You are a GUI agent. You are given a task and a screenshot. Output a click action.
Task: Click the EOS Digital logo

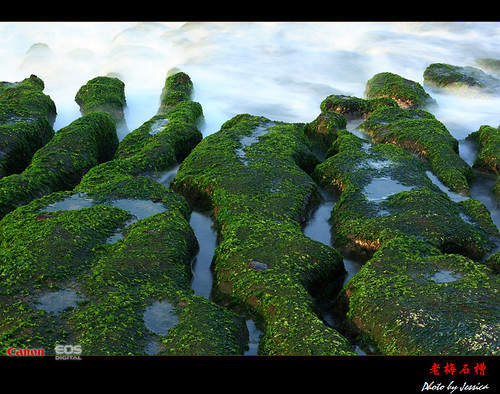(x=68, y=352)
